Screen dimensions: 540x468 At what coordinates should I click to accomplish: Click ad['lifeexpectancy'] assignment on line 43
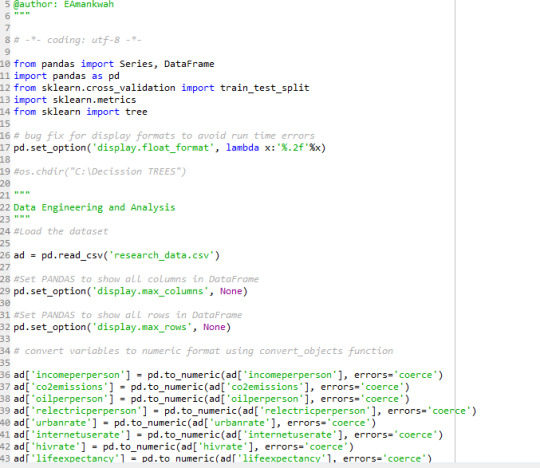click(x=222, y=458)
